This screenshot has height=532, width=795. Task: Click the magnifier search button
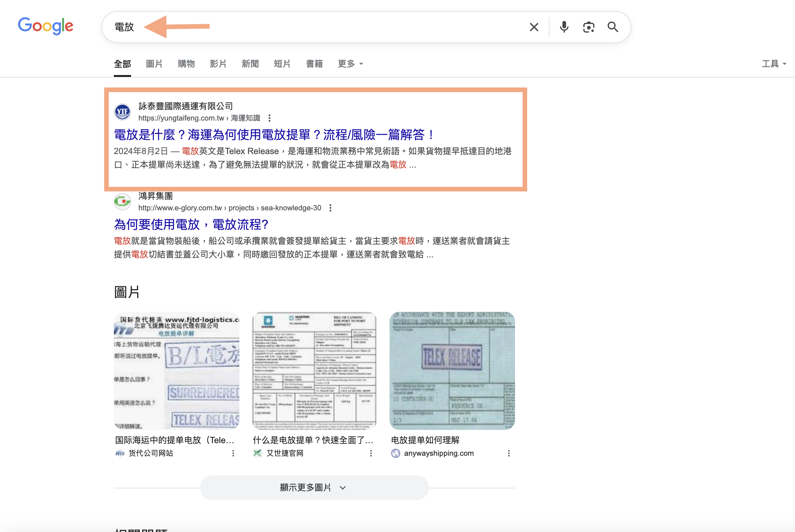[x=613, y=27]
